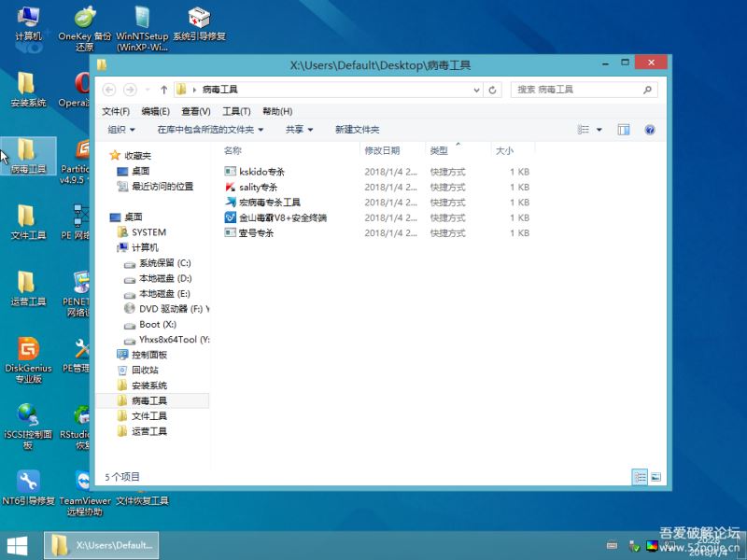Screen dimensions: 747x560
Task: Open the 工具(T) menu
Action: 236,111
